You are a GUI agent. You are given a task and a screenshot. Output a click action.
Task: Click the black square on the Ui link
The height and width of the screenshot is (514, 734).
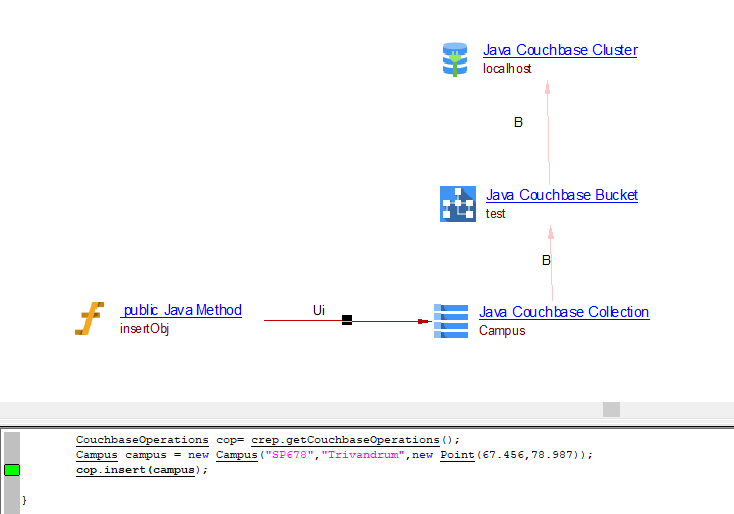(347, 320)
